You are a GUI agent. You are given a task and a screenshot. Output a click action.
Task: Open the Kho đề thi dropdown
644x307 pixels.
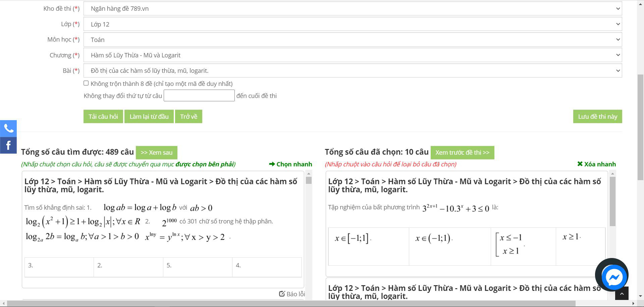pyautogui.click(x=353, y=9)
